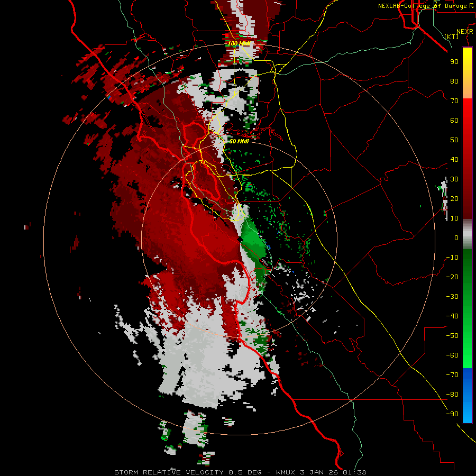Select the Storm Relative Velocity caption at the bottom
This screenshot has height=476, width=476.
pos(240,472)
